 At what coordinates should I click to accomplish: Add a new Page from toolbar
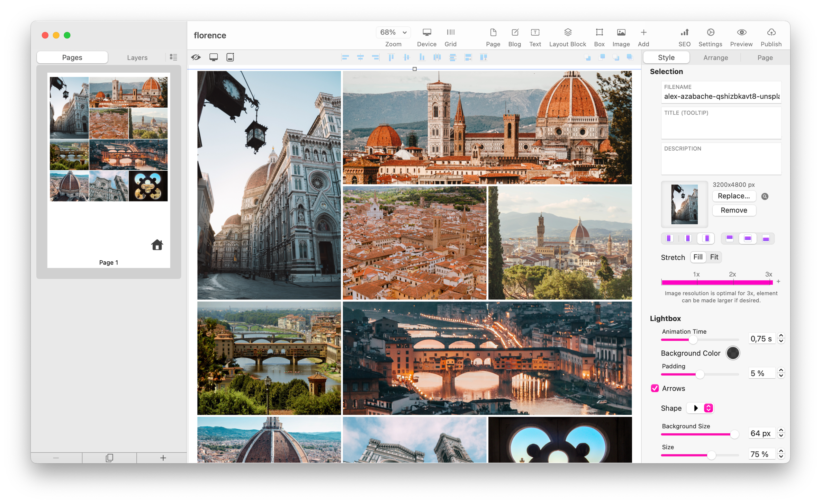(493, 37)
